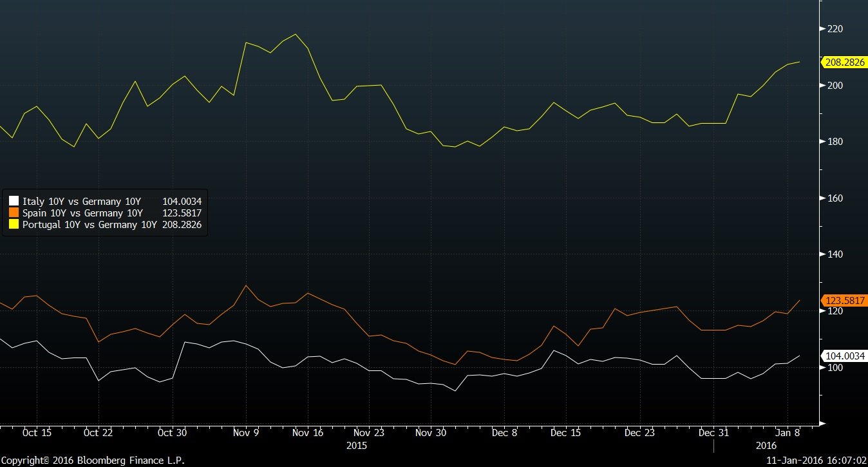This screenshot has height=467, width=868.
Task: Click the Nov 16 date label
Action: 308,433
